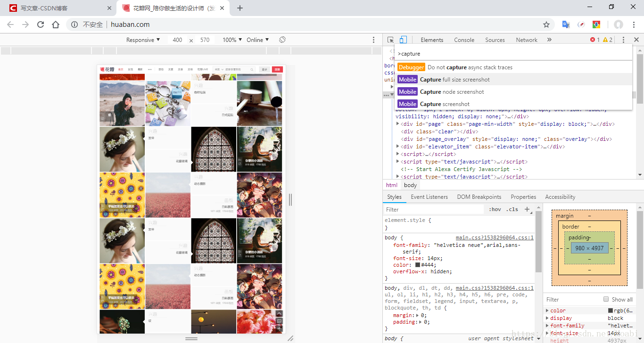This screenshot has height=343, width=644.
Task: Select Capture full size screenshot command
Action: (x=513, y=80)
